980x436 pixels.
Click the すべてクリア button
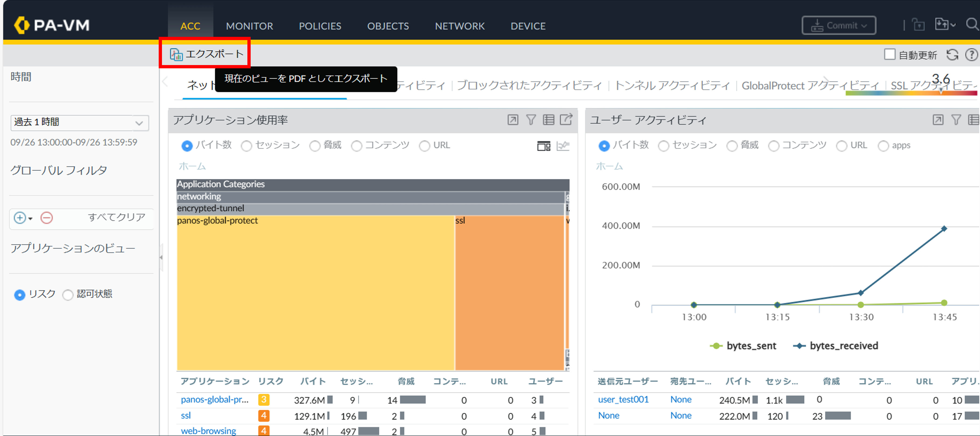click(116, 217)
